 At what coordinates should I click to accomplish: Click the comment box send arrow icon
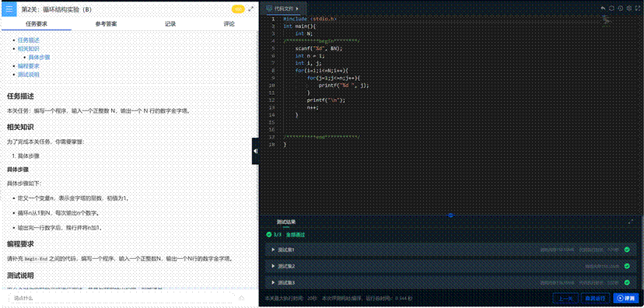pyautogui.click(x=241, y=298)
